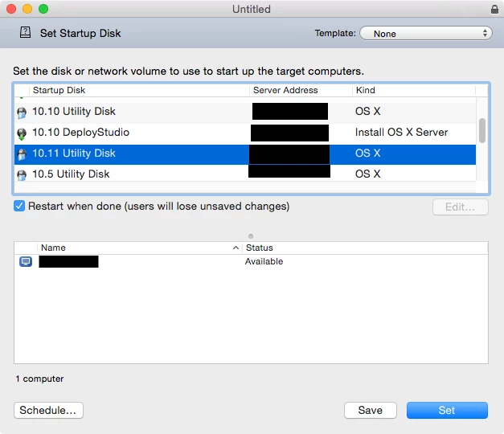Click the 10.11 Utility Disk netboot icon
This screenshot has width=504, height=434.
[22, 154]
